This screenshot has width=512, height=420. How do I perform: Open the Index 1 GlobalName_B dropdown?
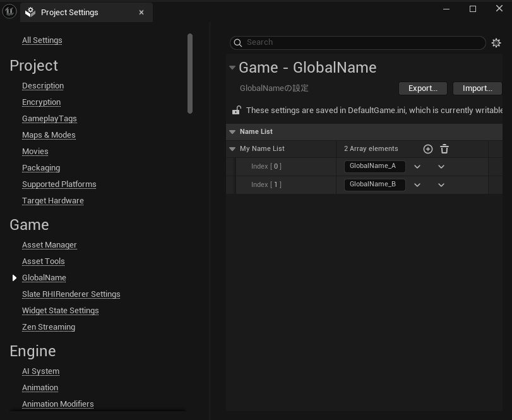point(417,185)
